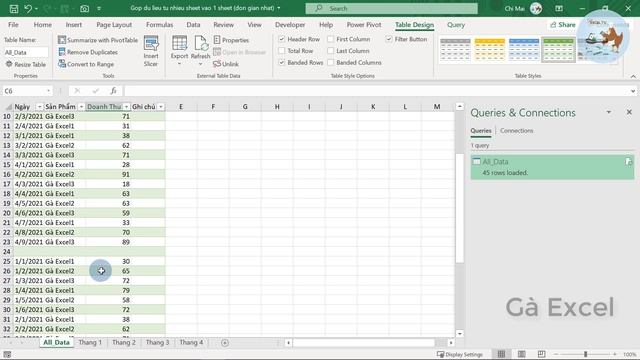Click the user account avatar

[536, 8]
